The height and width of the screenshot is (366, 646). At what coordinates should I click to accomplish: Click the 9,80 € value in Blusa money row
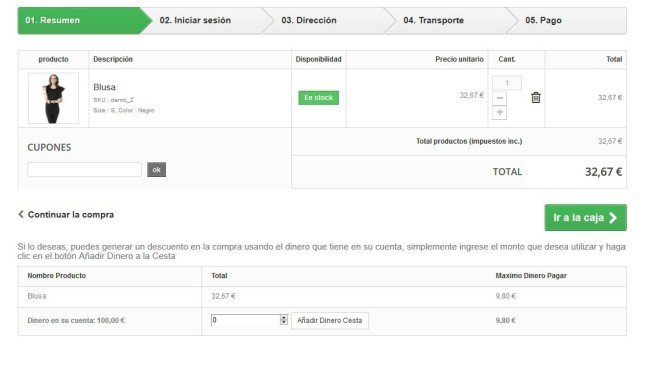tap(506, 296)
